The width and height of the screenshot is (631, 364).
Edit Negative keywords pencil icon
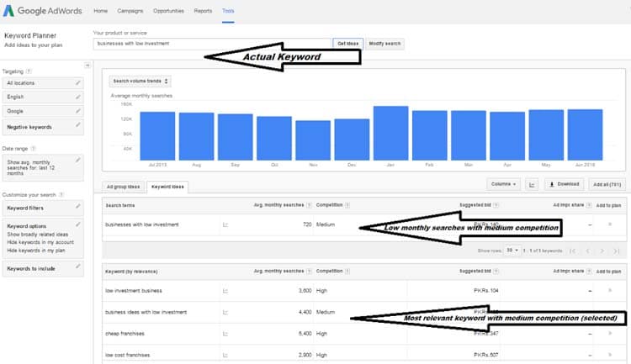[x=78, y=125]
